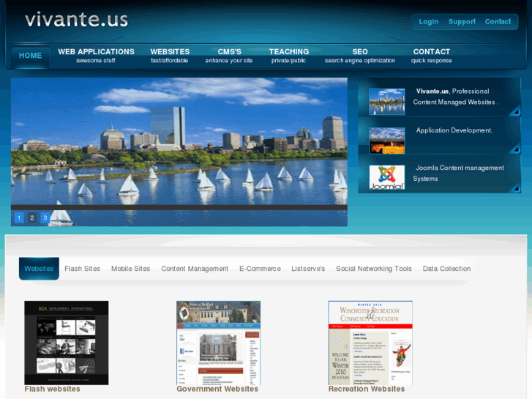Show slide 2 in the slideshow
The image size is (532, 399).
click(32, 217)
